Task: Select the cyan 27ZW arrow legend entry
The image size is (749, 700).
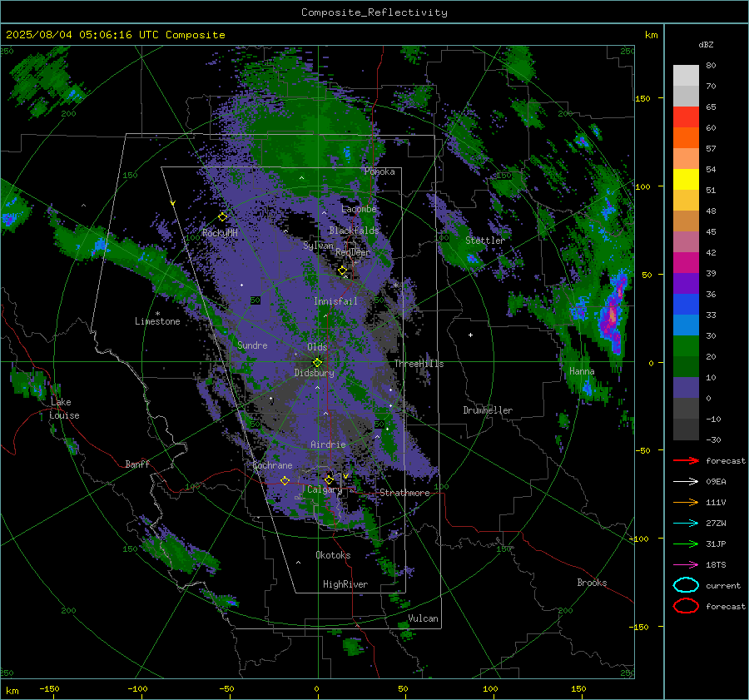Action: pyautogui.click(x=687, y=524)
